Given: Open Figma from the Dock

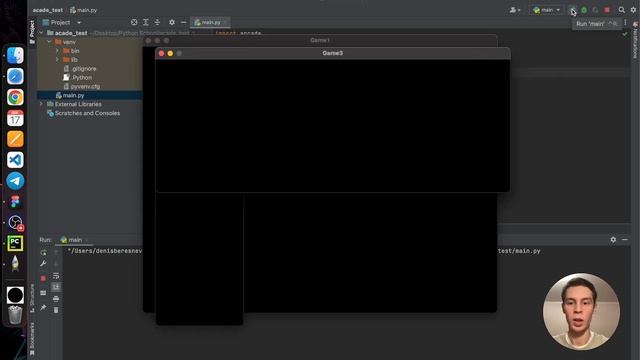Looking at the screenshot, I should [x=15, y=202].
